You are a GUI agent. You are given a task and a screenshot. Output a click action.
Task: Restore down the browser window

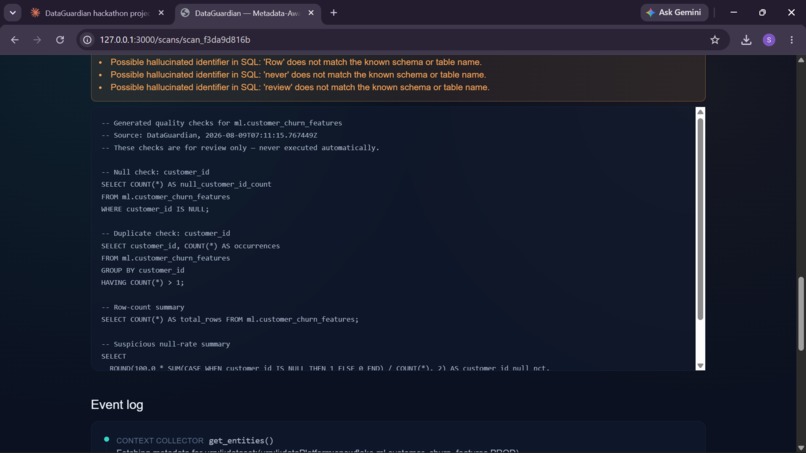(x=762, y=12)
